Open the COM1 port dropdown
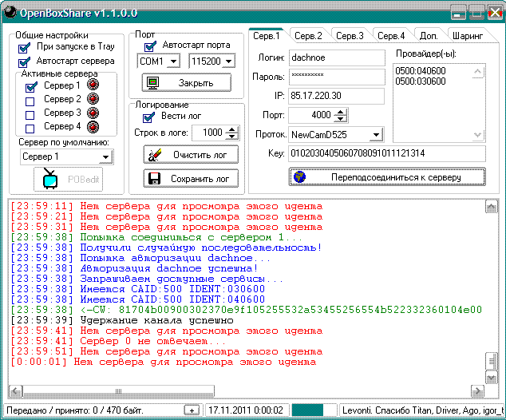 [x=174, y=61]
